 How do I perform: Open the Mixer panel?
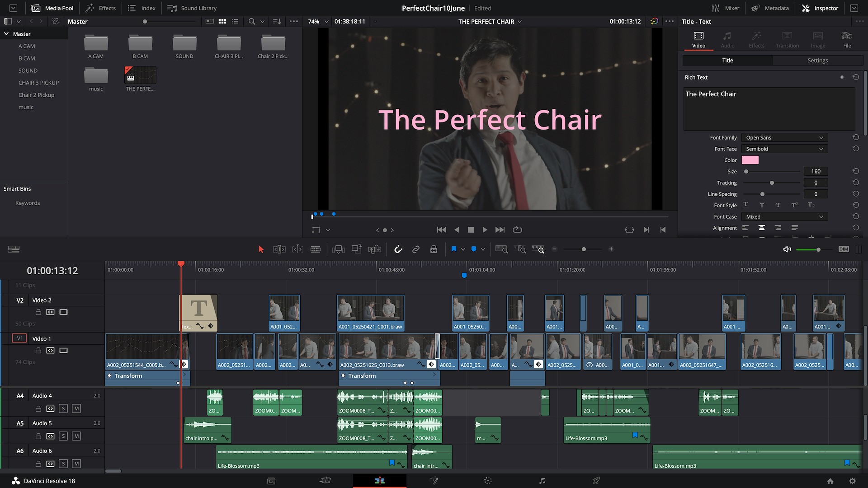coord(725,8)
